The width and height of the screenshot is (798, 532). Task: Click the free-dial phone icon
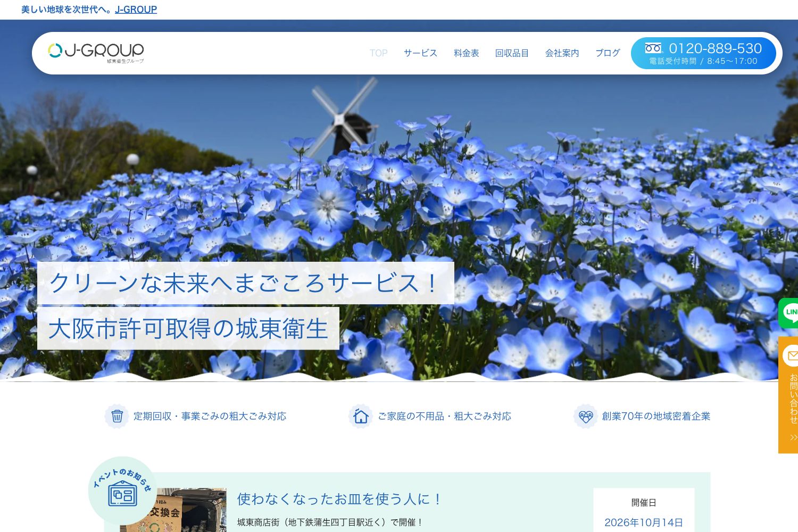tap(653, 48)
